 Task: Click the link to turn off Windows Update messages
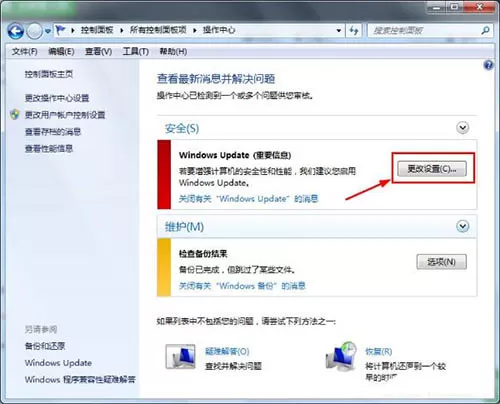coord(248,199)
